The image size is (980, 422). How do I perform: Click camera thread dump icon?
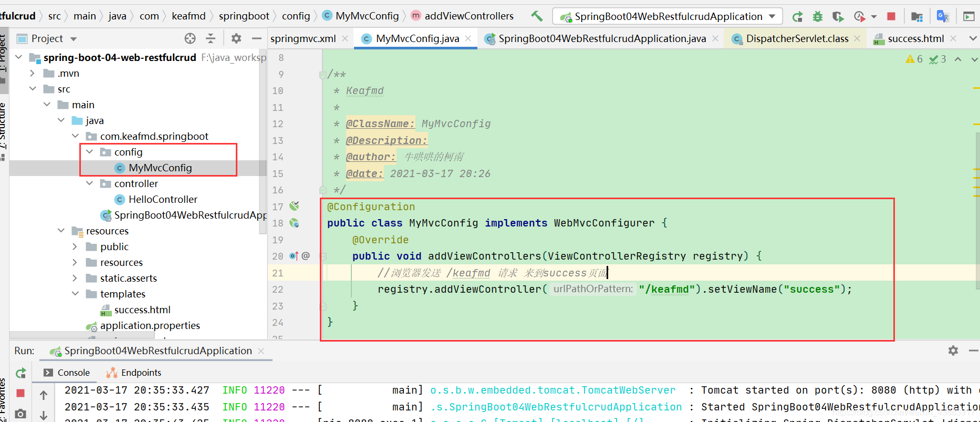tap(21, 414)
